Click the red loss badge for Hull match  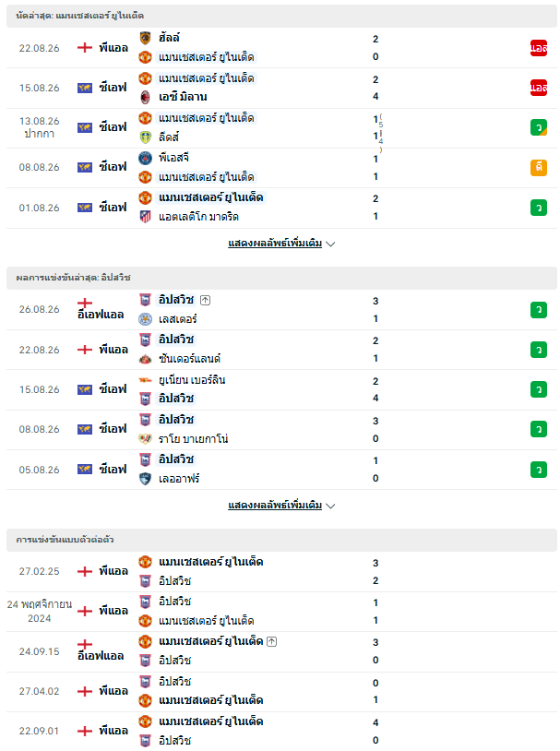click(539, 48)
